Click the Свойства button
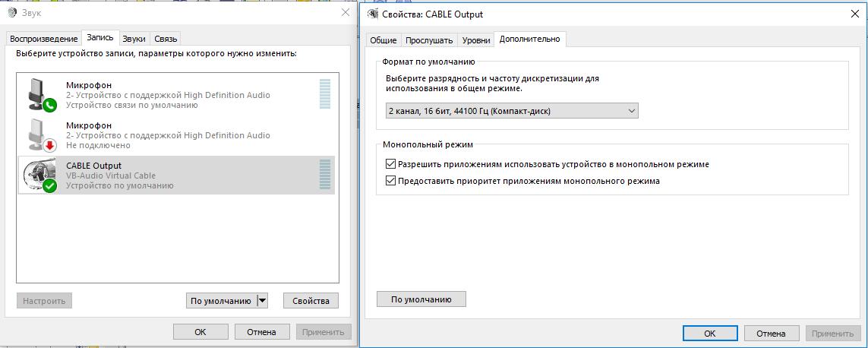 [311, 301]
